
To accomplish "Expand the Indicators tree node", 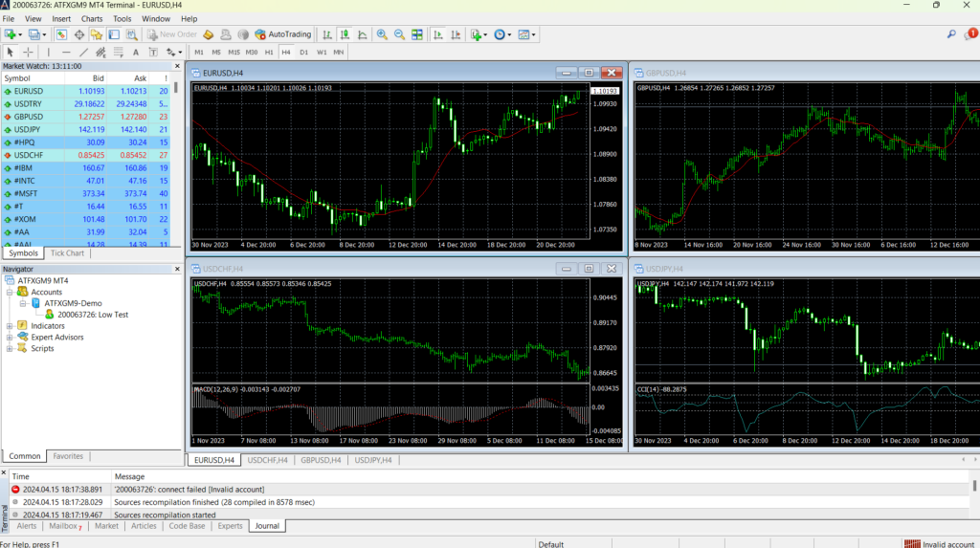I will (x=10, y=325).
